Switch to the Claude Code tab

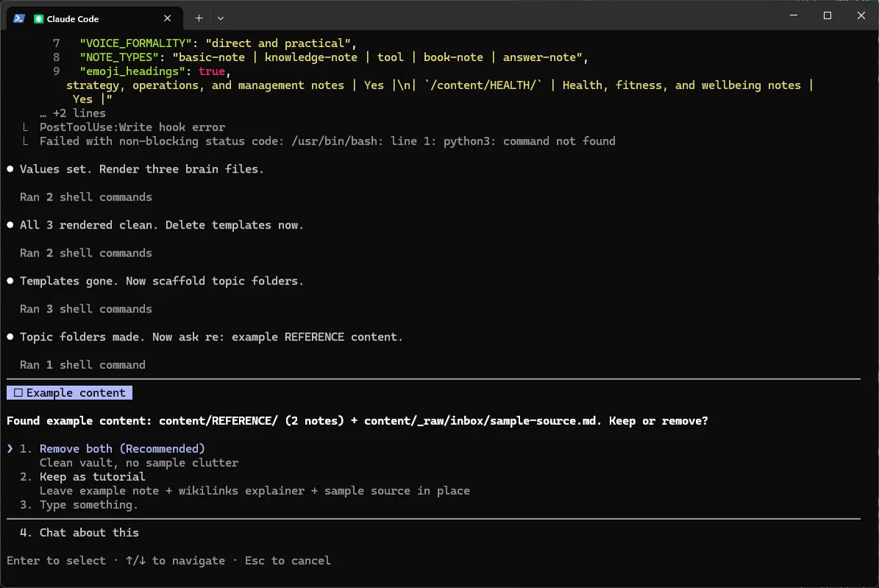[x=95, y=18]
